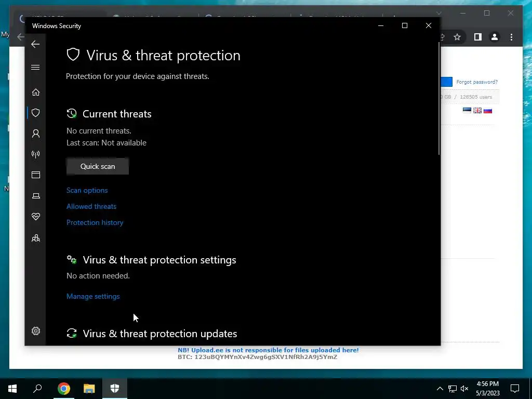The width and height of the screenshot is (532, 399).
Task: Go back using Windows Security back arrow
Action: click(35, 44)
